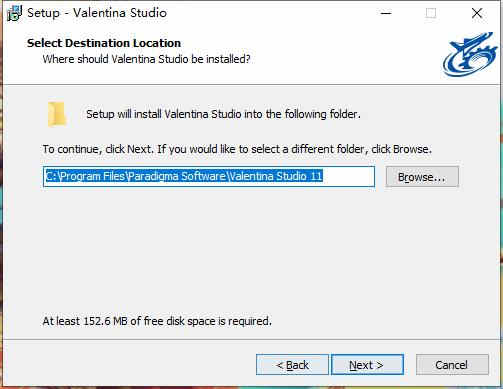Open the Browse folder dialog
Image resolution: width=503 pixels, height=389 pixels.
(422, 177)
